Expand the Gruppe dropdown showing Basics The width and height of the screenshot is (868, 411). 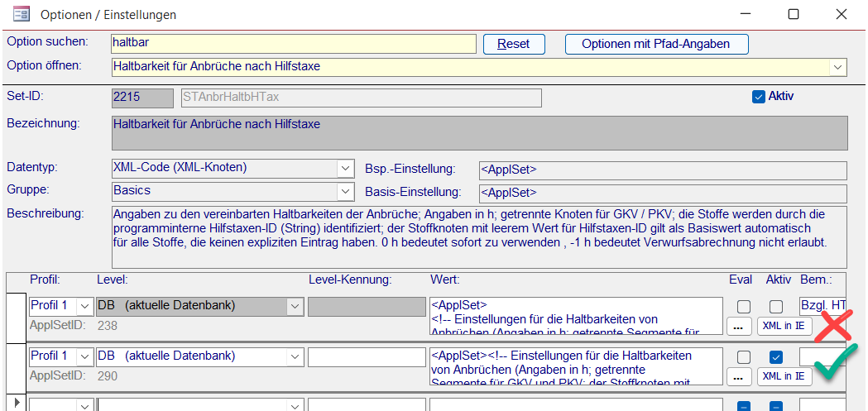(345, 192)
